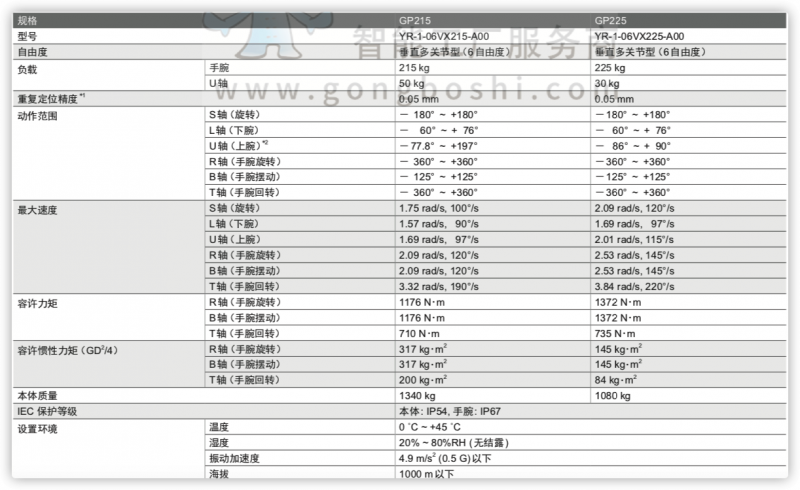Click the GP225 column header
The height and width of the screenshot is (490, 800).
[x=609, y=20]
